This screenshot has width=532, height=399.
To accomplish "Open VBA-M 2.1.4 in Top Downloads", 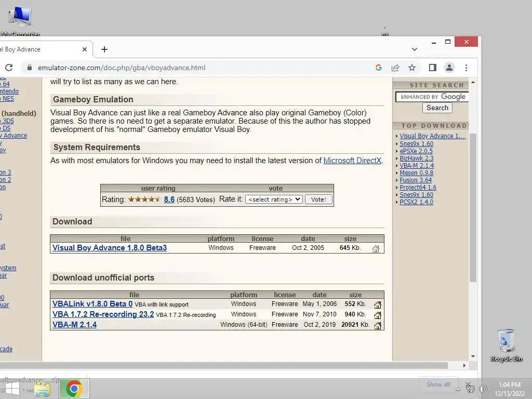I will point(417,166).
